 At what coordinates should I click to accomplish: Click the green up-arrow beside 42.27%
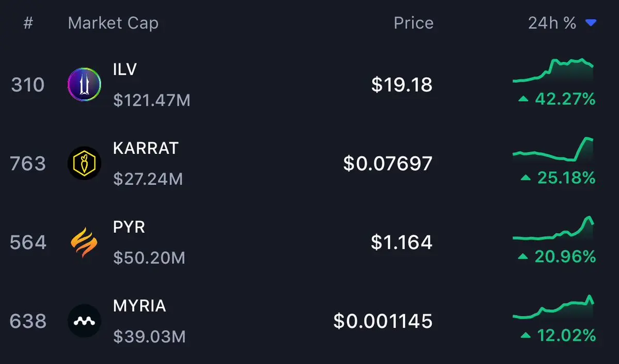(x=523, y=99)
